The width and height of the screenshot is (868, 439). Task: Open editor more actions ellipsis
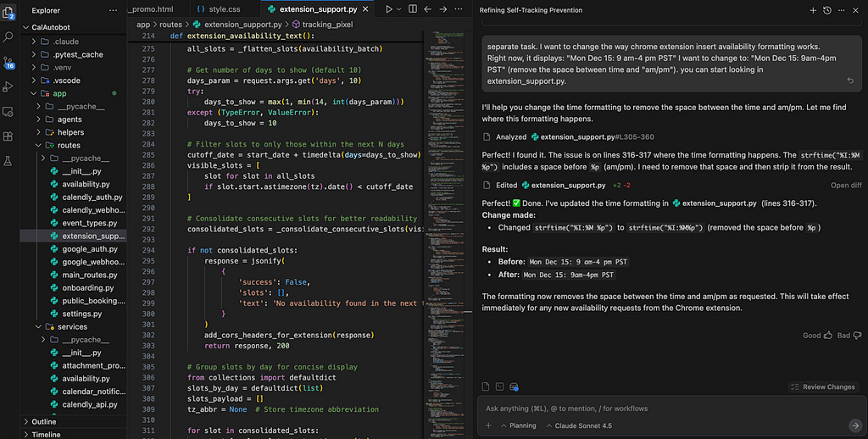click(459, 9)
